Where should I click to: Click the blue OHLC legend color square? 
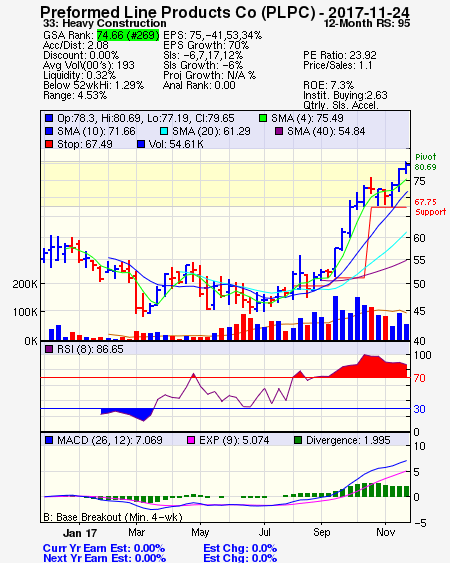(49, 118)
